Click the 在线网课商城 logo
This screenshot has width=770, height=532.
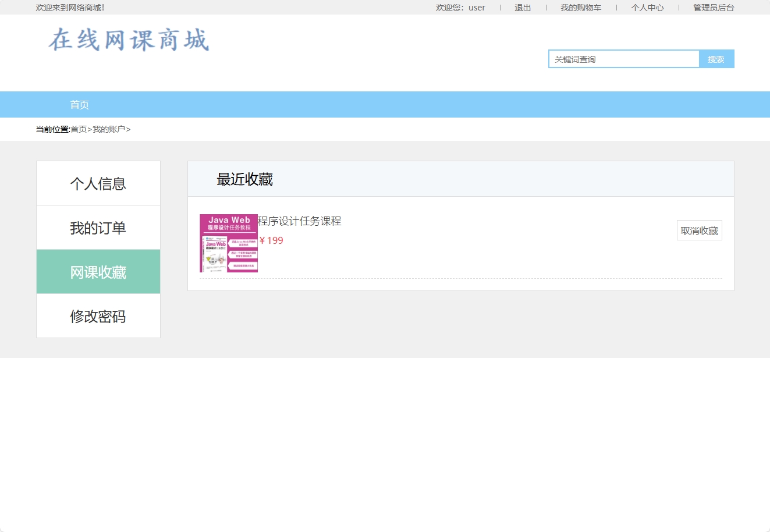click(128, 41)
